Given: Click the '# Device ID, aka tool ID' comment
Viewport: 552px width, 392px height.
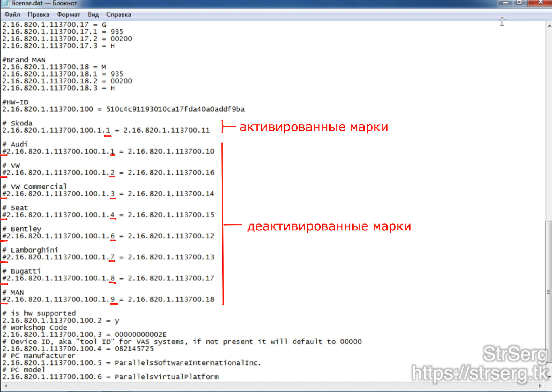Looking at the screenshot, I should point(182,342).
